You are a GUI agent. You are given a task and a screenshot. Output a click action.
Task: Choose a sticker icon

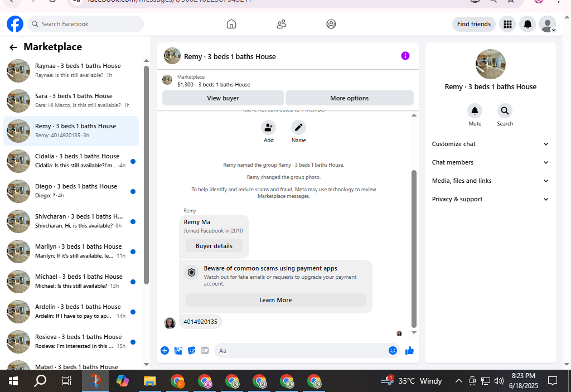(192, 351)
